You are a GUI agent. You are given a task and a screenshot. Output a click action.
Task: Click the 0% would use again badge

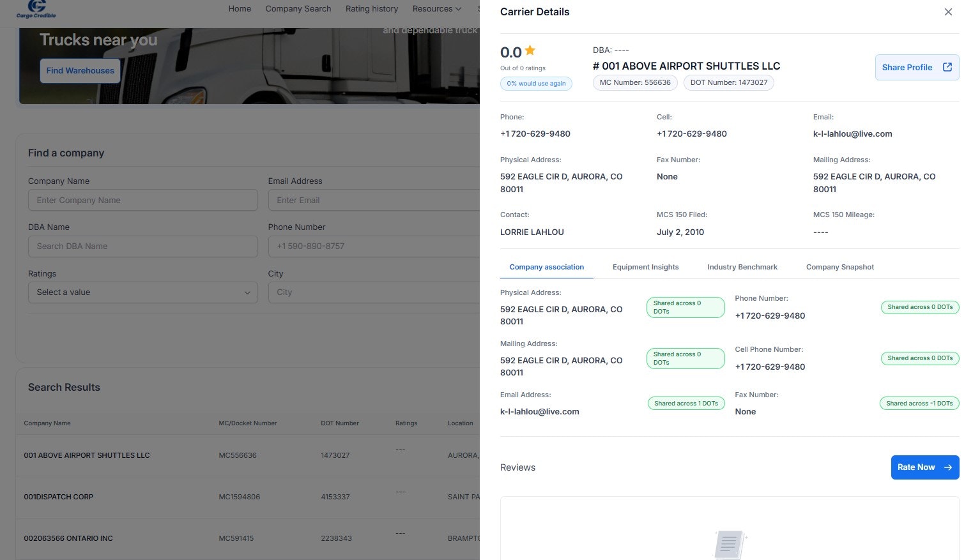[x=536, y=83]
